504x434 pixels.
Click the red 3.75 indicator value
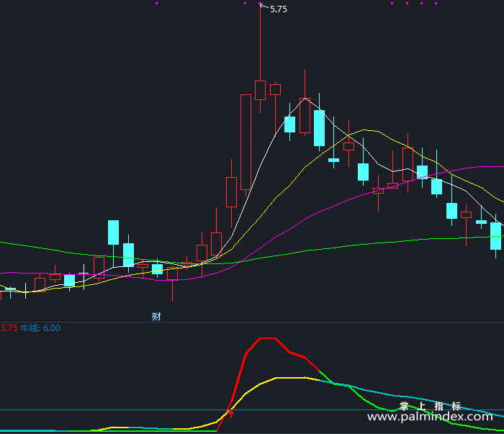[9, 328]
